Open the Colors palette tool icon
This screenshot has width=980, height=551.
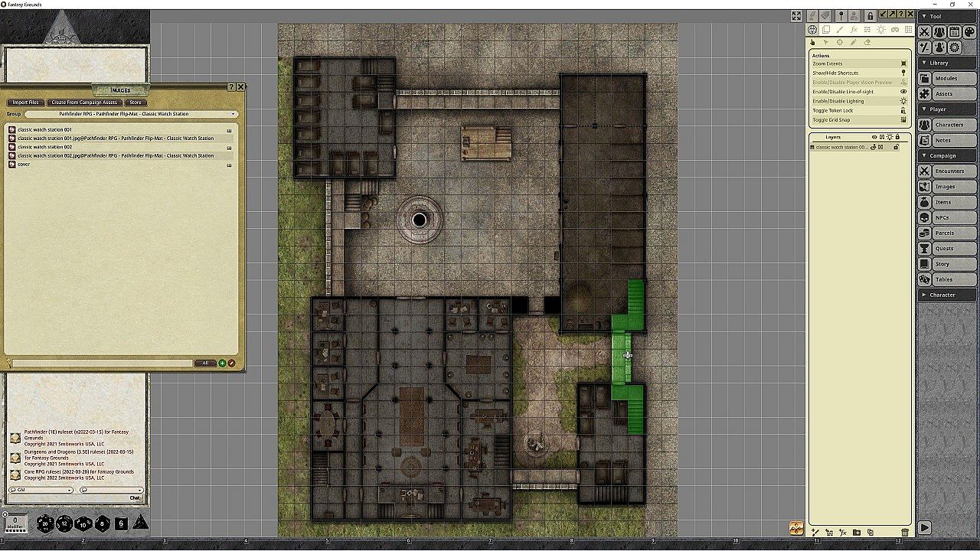[969, 32]
